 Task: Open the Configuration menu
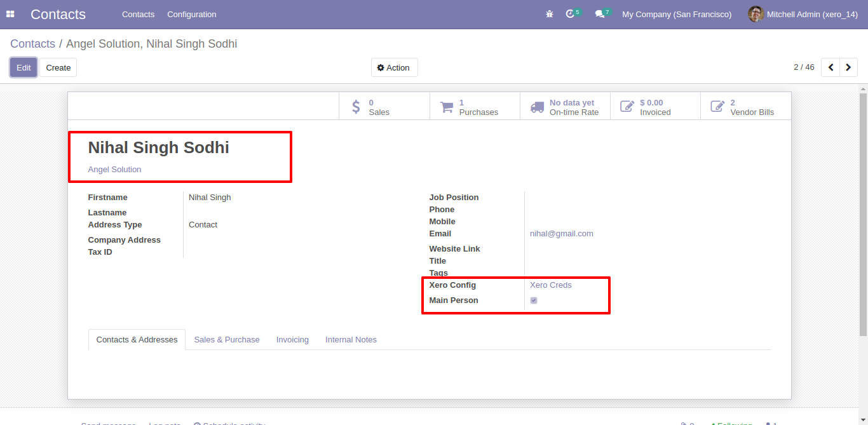click(192, 14)
